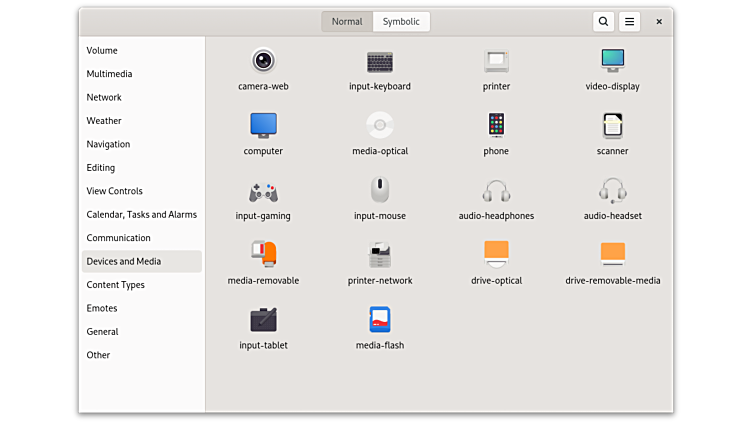
Task: Select the media-flash card icon
Action: tap(379, 320)
